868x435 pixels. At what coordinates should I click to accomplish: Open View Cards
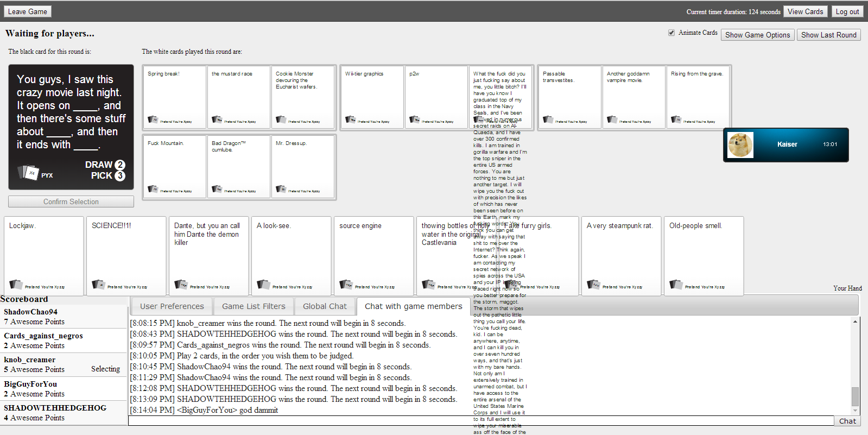click(805, 11)
